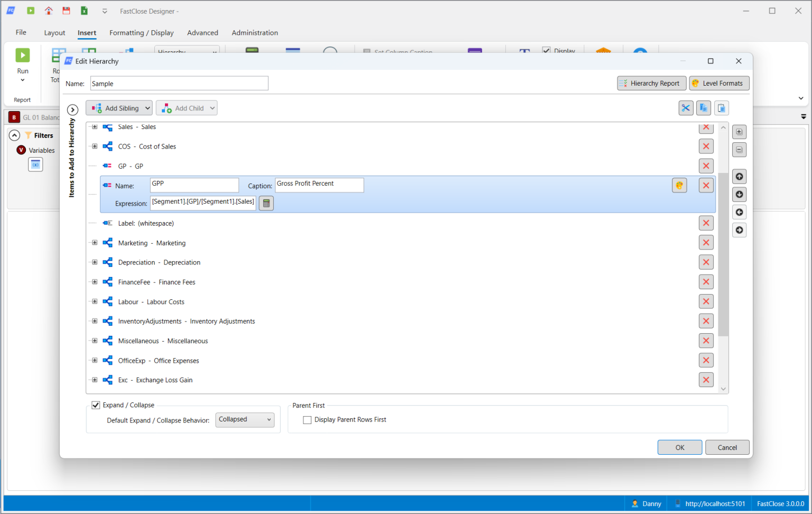Click the Hierarchy Report button
Image resolution: width=812 pixels, height=514 pixels.
(x=651, y=83)
